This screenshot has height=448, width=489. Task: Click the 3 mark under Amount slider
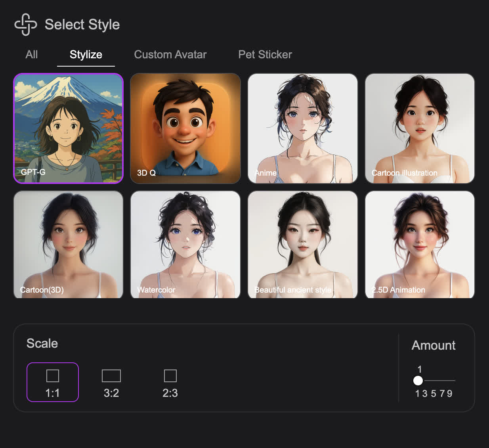(425, 394)
